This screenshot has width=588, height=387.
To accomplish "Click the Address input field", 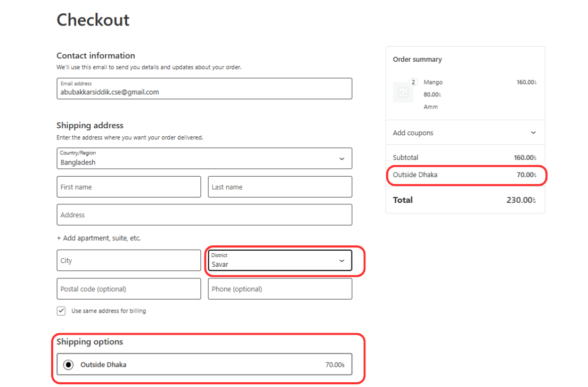I will (204, 215).
